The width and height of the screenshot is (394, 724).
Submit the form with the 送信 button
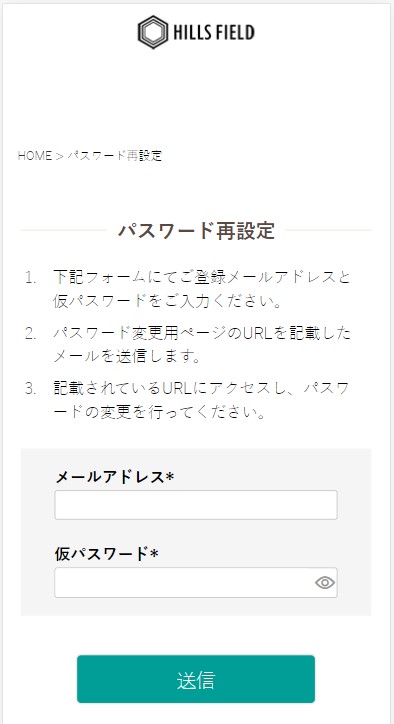tap(196, 679)
